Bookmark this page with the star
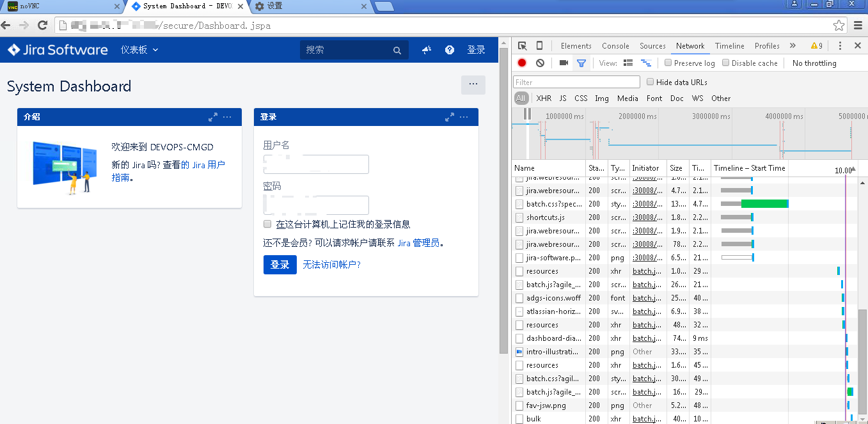 pyautogui.click(x=839, y=26)
